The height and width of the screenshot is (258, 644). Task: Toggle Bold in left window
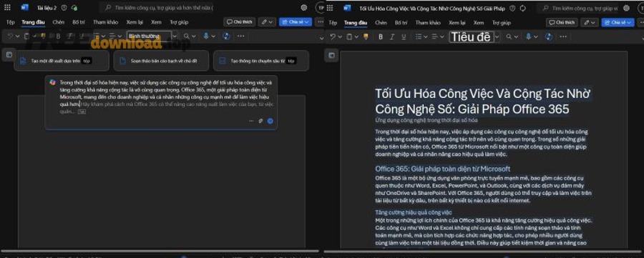coord(58,36)
